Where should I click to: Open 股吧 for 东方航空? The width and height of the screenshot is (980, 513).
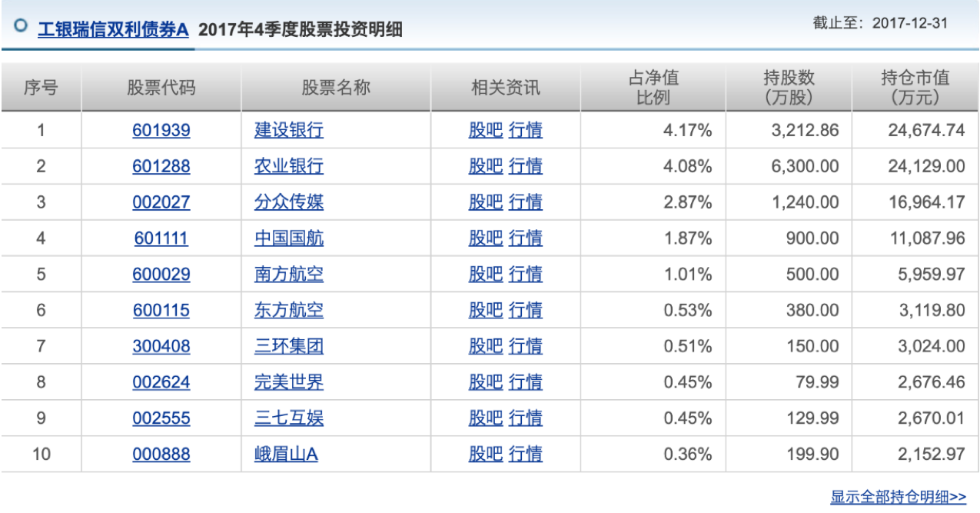click(486, 310)
